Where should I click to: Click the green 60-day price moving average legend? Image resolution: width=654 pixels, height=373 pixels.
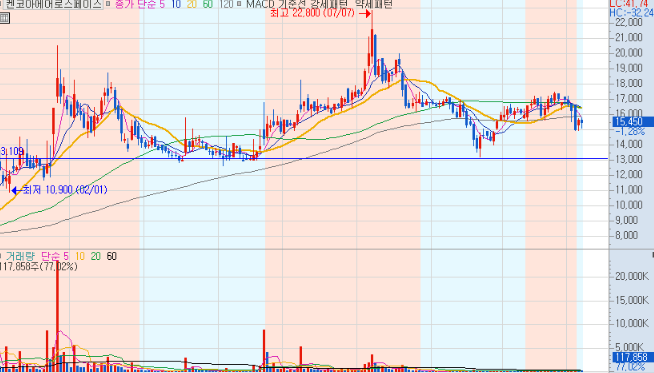coord(208,4)
